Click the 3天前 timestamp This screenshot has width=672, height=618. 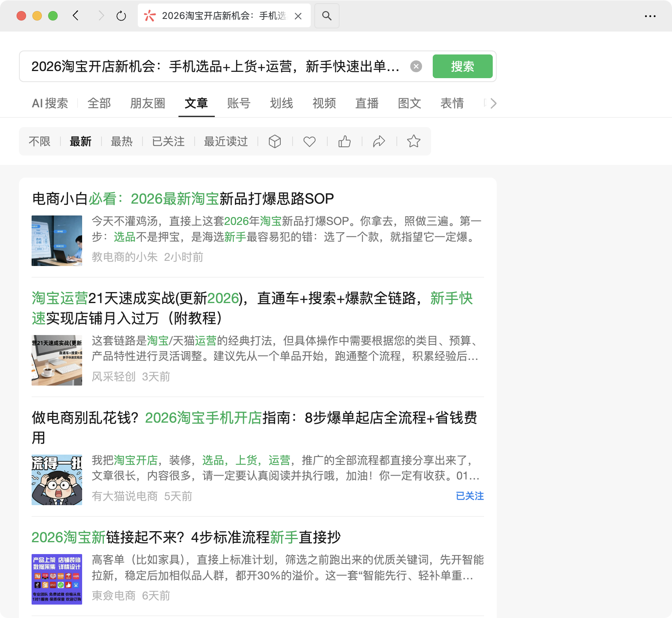pyautogui.click(x=156, y=377)
